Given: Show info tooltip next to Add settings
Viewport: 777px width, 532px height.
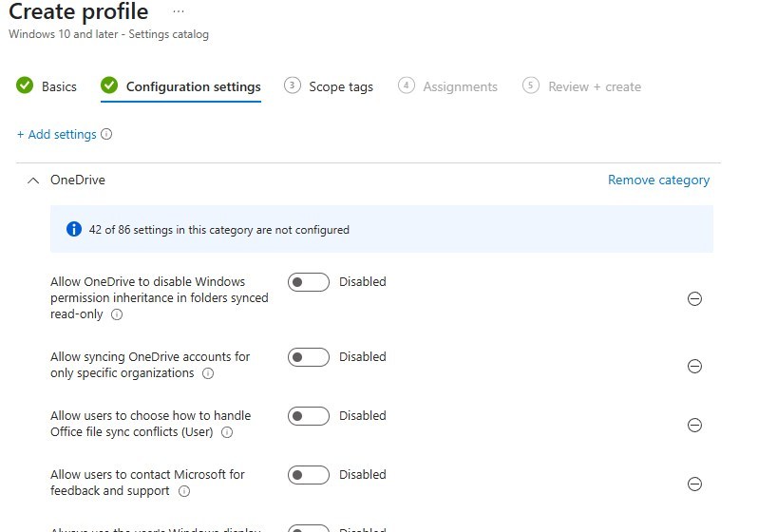Looking at the screenshot, I should (x=106, y=134).
